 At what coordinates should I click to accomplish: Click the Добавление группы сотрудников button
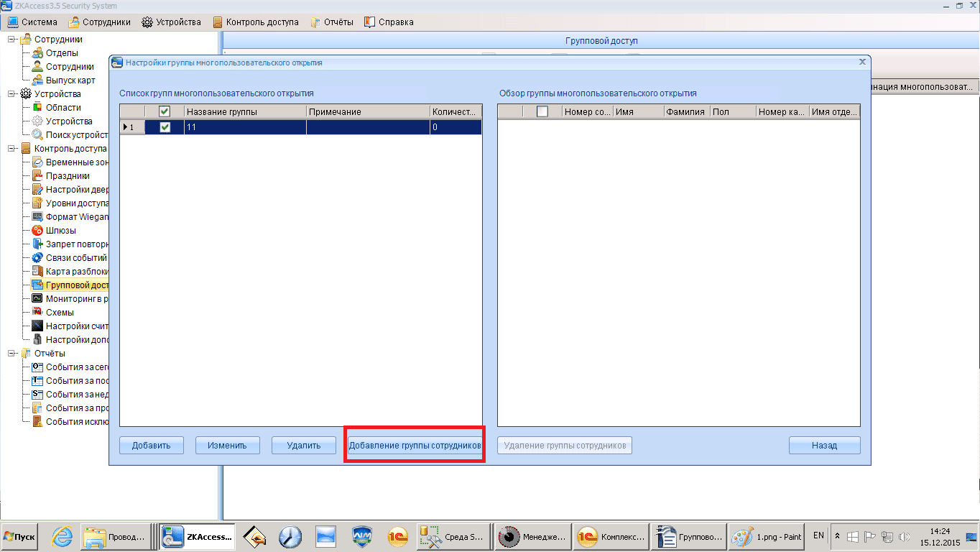[415, 446]
